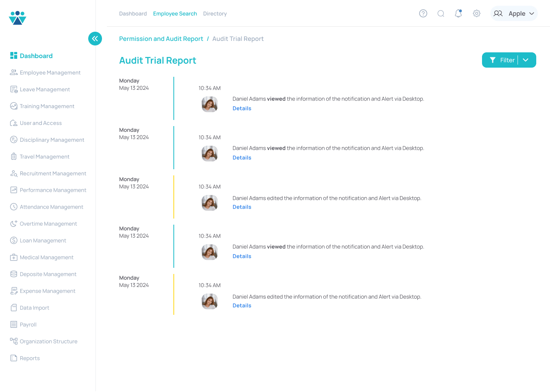The height and width of the screenshot is (392, 550).
Task: Open search using the magnifier icon
Action: tap(441, 13)
